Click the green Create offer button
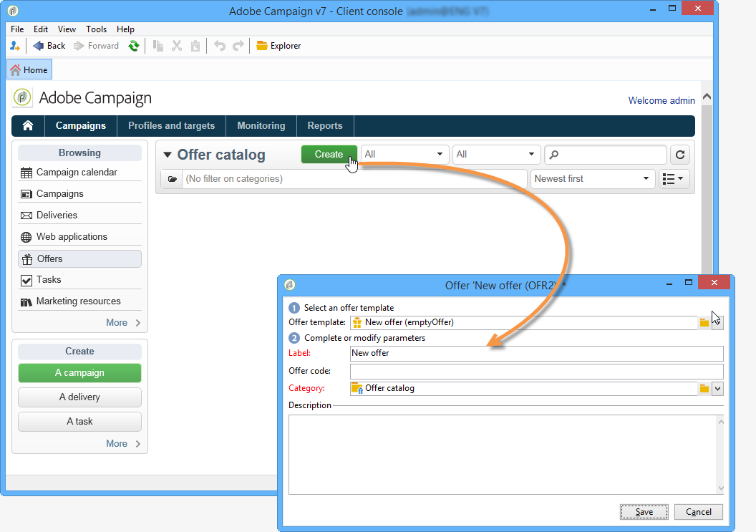 (329, 155)
